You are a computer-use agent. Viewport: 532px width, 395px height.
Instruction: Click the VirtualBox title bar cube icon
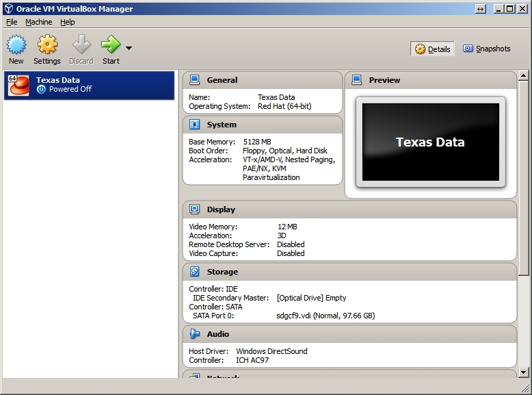coord(8,9)
